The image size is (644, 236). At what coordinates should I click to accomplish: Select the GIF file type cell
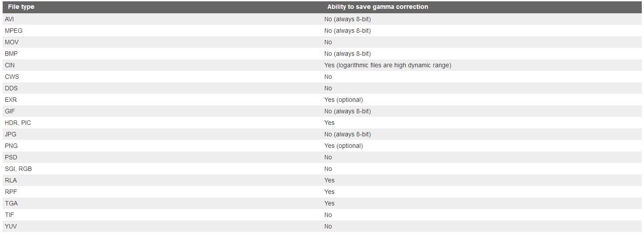10,111
